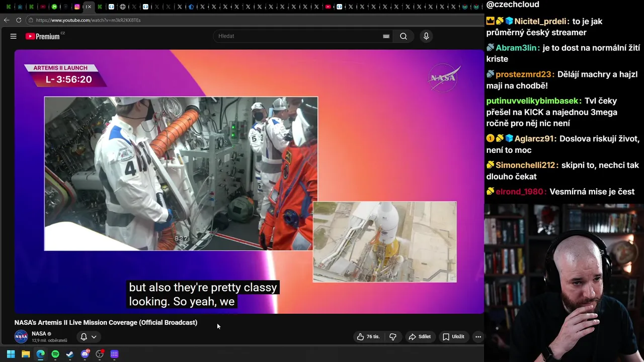Like the video showing 76 tis.
This screenshot has height=362, width=644.
(368, 337)
